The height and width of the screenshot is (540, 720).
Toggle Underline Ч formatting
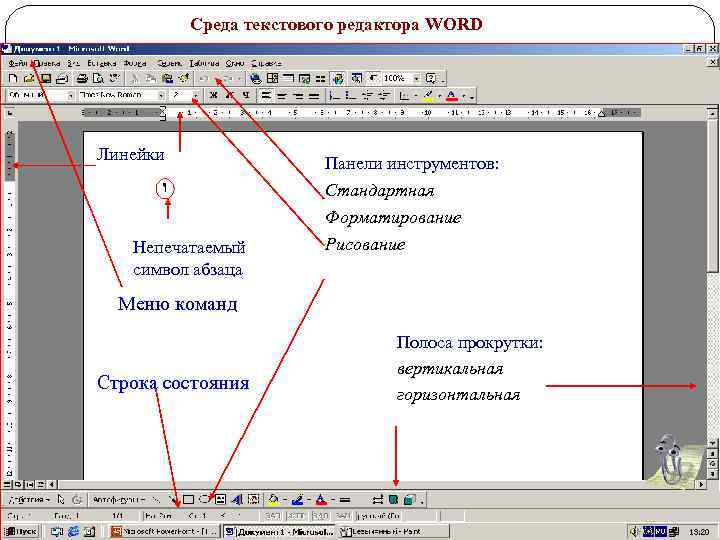click(247, 96)
